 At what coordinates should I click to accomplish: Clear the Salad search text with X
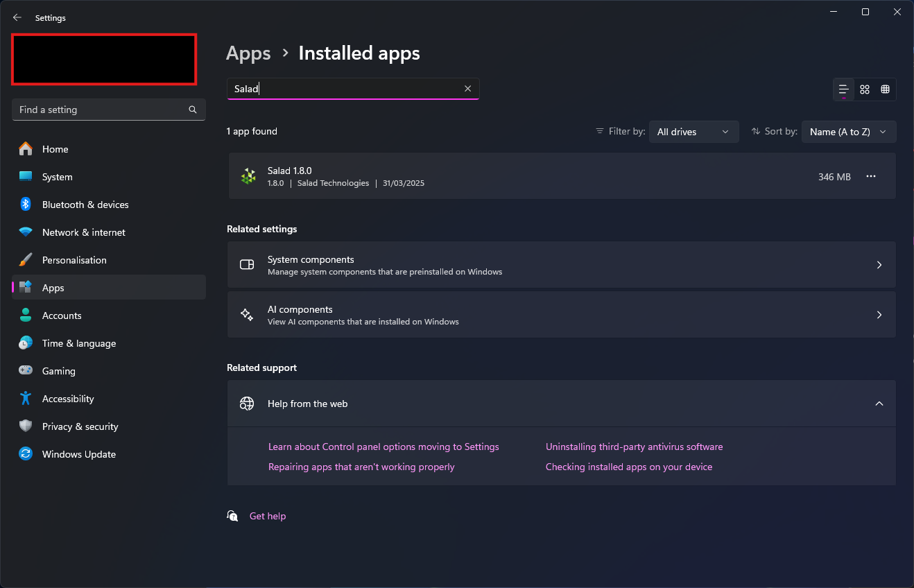click(x=467, y=89)
